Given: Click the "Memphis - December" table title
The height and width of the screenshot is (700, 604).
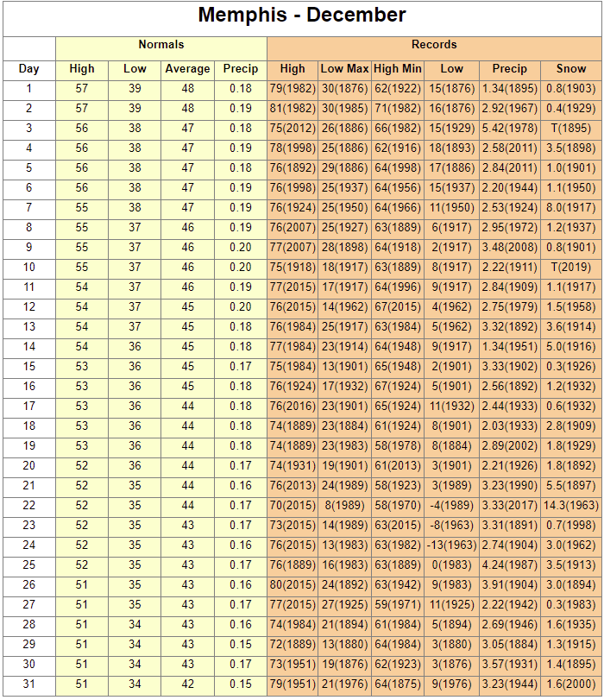Looking at the screenshot, I should 302,16.
